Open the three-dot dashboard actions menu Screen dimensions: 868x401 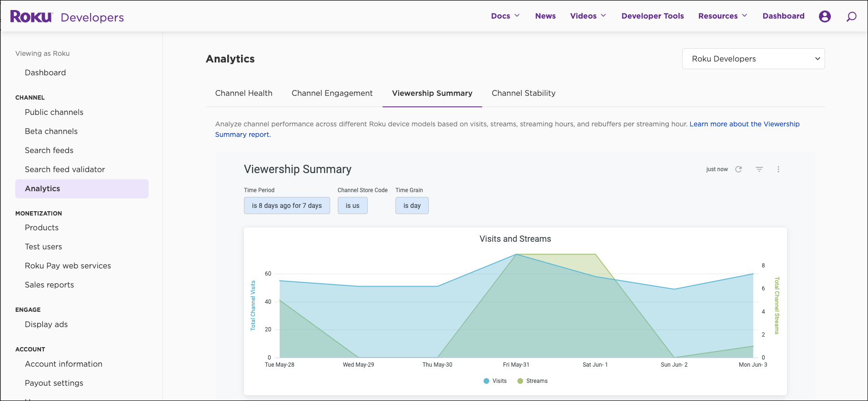778,169
